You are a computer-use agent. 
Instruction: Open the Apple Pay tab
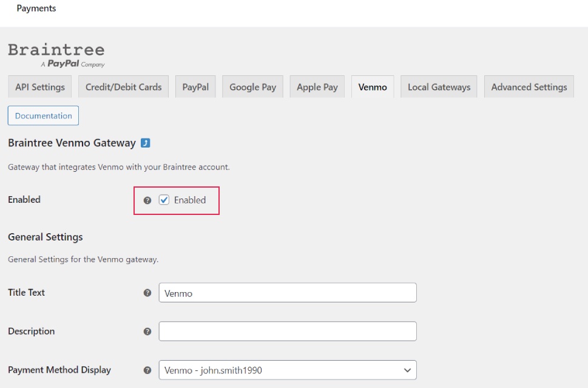click(317, 87)
